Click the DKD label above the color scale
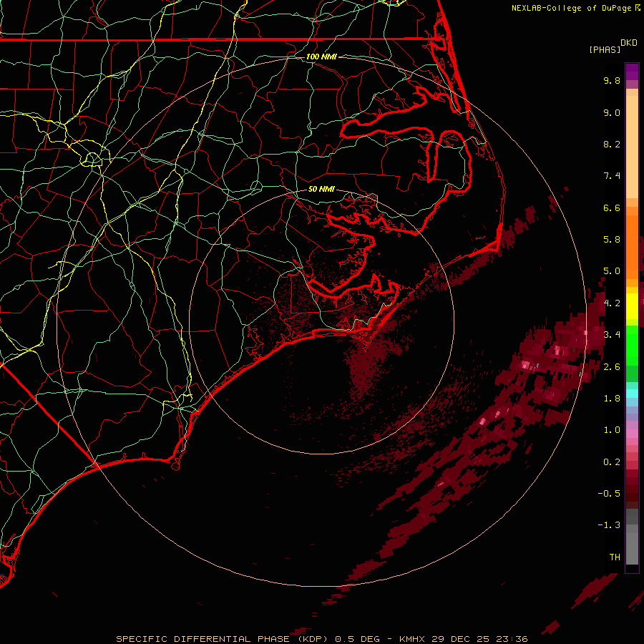This screenshot has height=644, width=644. coord(629,43)
